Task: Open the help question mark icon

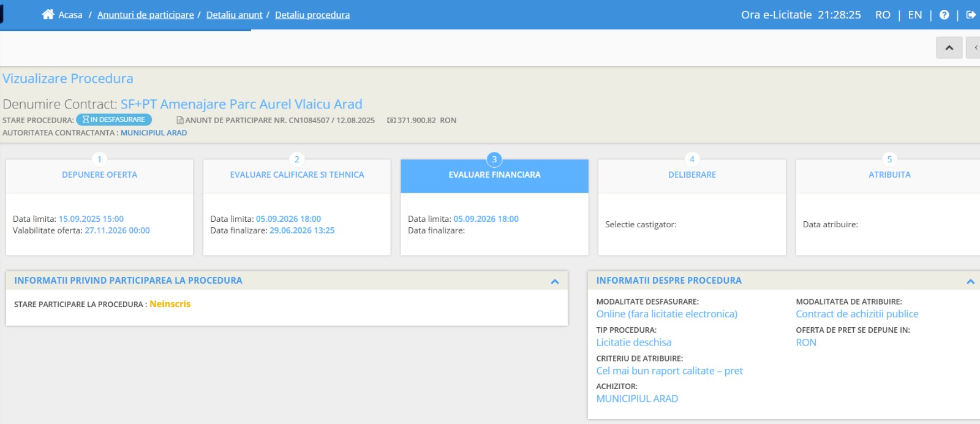Action: click(944, 15)
